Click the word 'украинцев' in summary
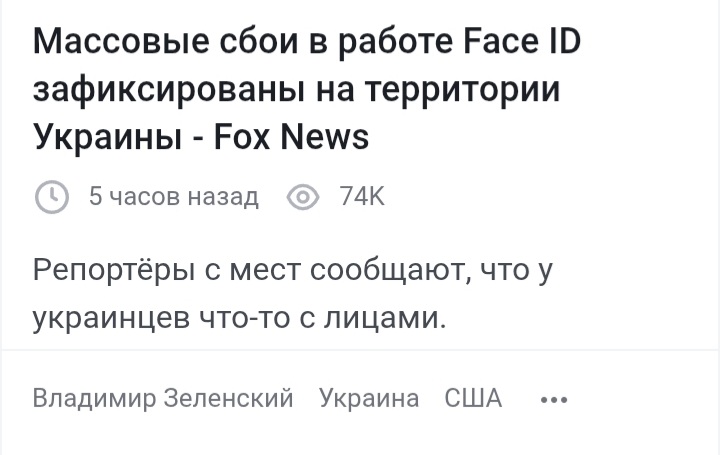This screenshot has height=455, width=720. pos(111,319)
